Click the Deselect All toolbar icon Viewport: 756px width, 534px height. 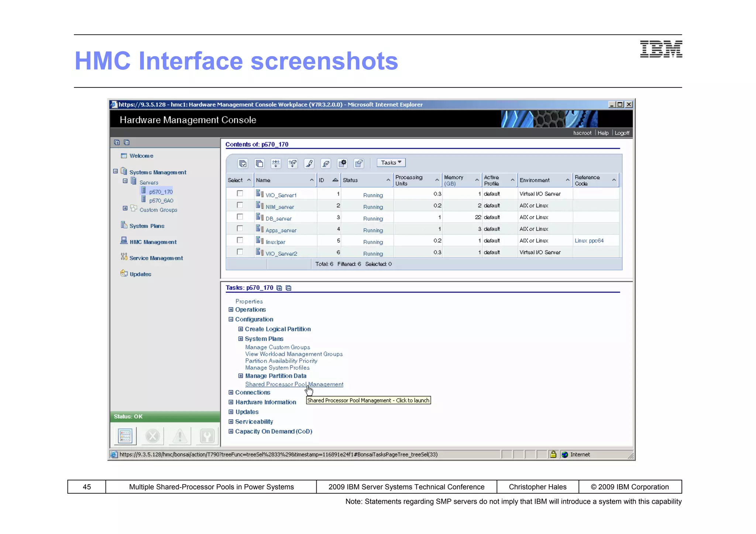pyautogui.click(x=260, y=163)
